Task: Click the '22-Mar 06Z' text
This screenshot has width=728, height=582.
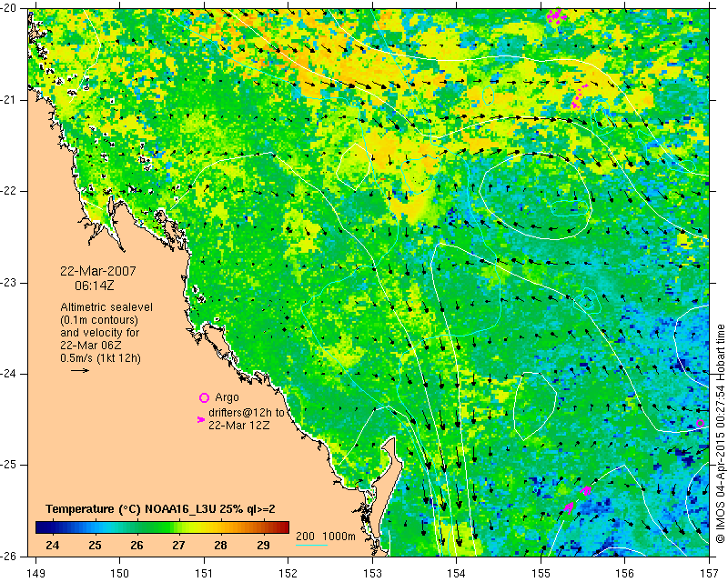Action: click(x=91, y=346)
